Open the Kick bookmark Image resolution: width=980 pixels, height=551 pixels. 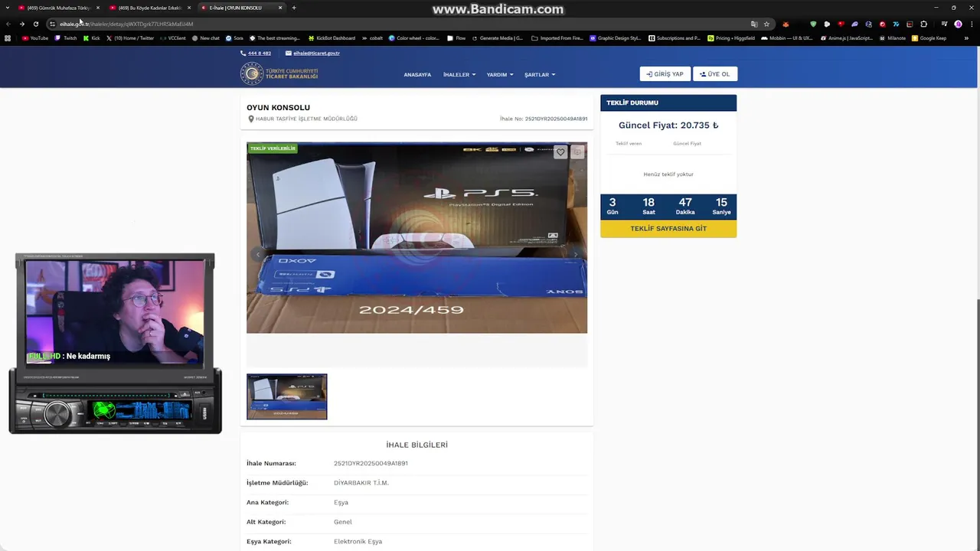[x=92, y=38]
